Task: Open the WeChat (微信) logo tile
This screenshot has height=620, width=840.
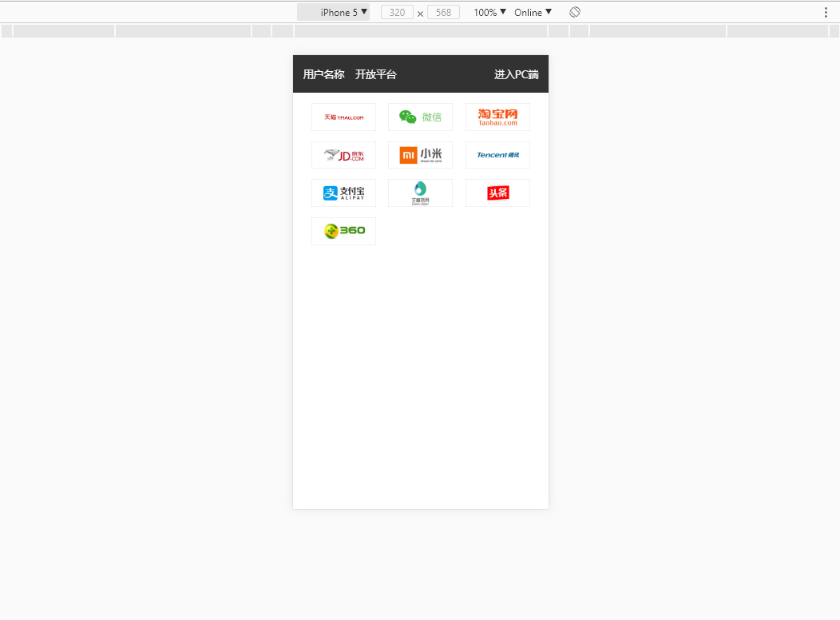Action: click(421, 117)
